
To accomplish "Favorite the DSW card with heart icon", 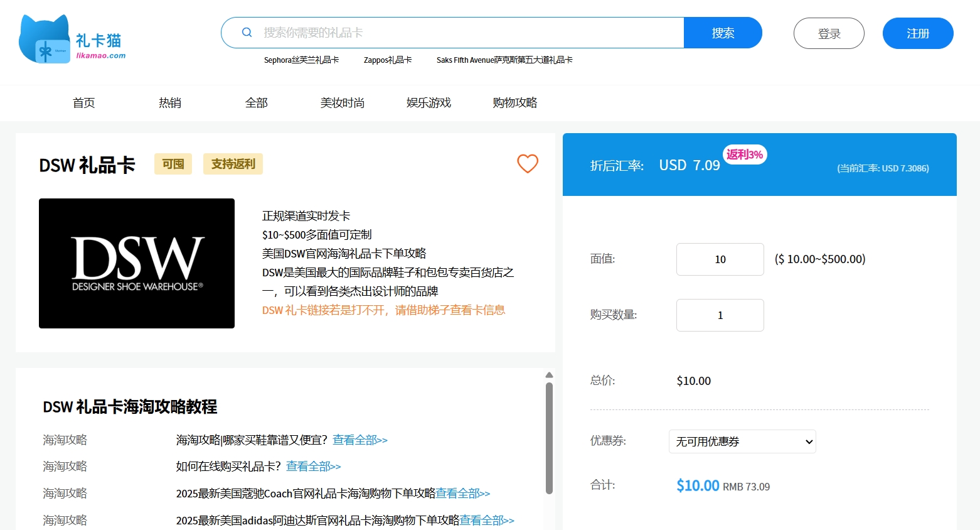I will [527, 164].
